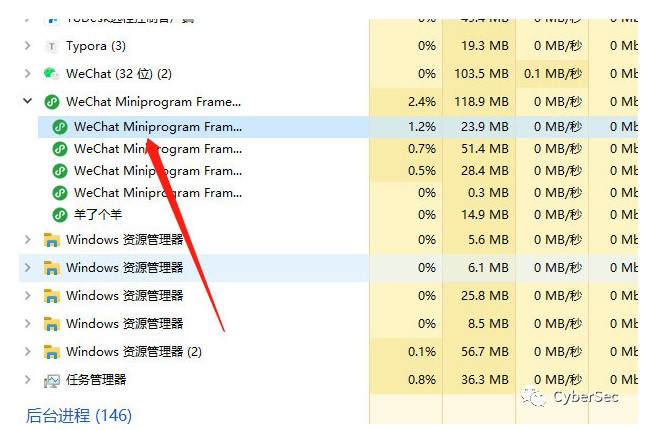The image size is (656, 430).
Task: Click the 后台进程 (146) section heading
Action: pos(79,416)
